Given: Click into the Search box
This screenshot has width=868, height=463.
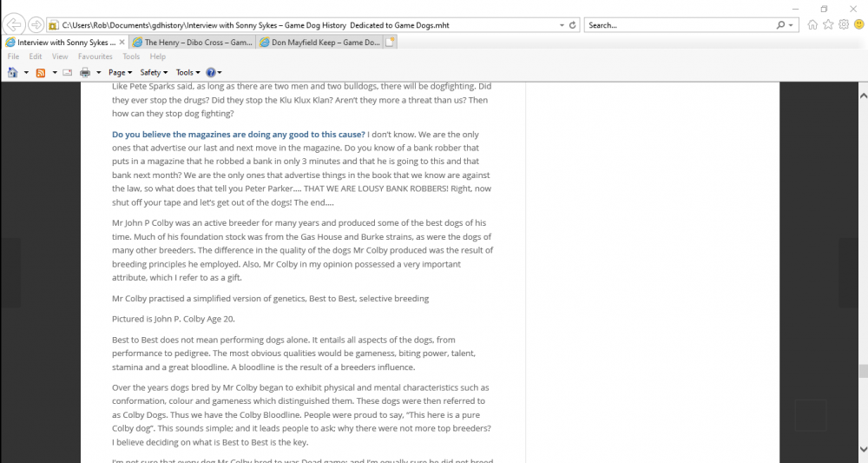Looking at the screenshot, I should (x=680, y=25).
